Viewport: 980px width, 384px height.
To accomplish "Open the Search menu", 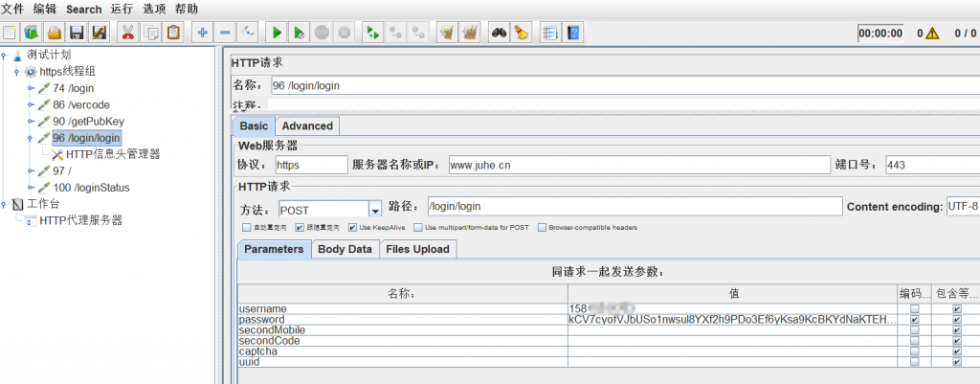I will [84, 9].
